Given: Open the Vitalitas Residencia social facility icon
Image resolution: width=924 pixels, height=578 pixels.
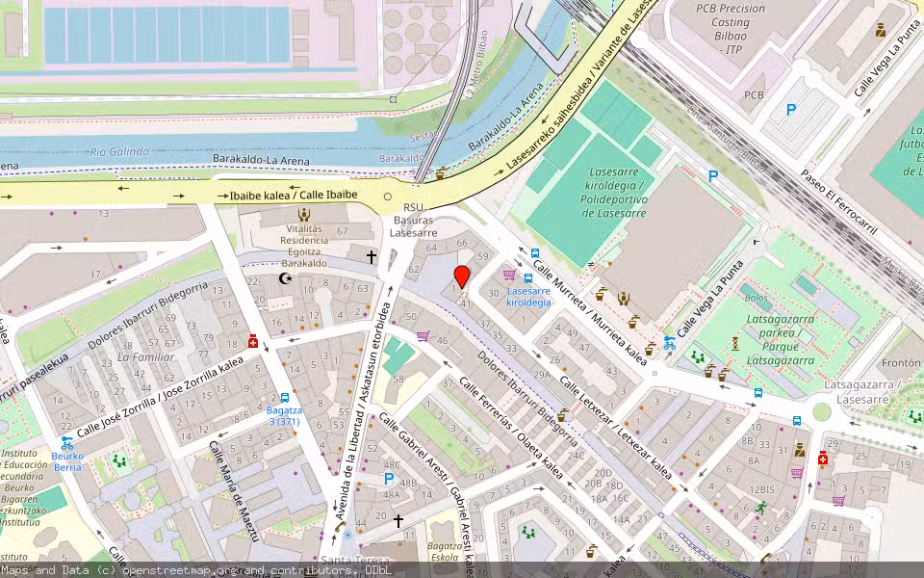Looking at the screenshot, I should pos(304,215).
